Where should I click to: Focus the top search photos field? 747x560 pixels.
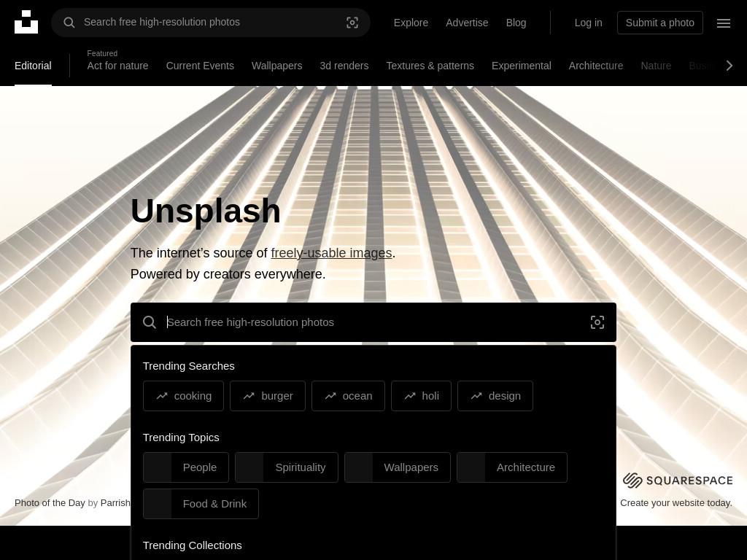209,23
